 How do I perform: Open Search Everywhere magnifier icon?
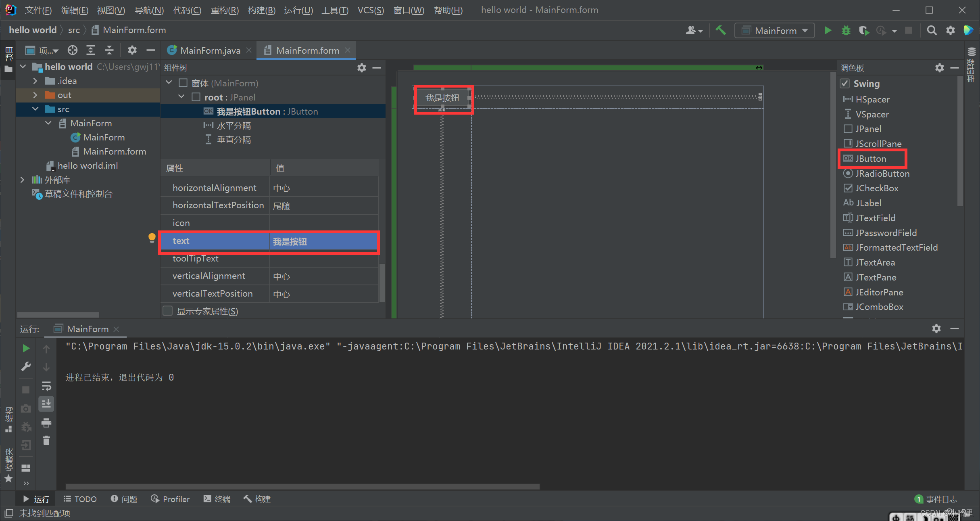[932, 31]
